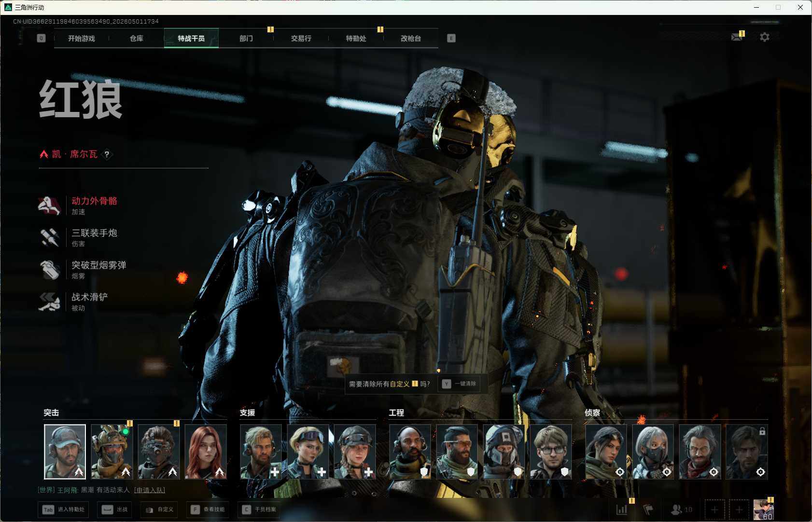Open the bar chart statistics icon
This screenshot has width=812, height=522.
coord(622,509)
